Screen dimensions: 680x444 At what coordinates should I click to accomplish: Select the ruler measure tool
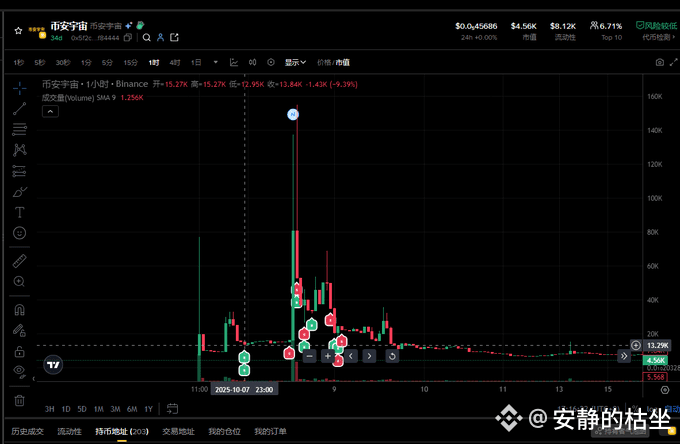point(20,261)
